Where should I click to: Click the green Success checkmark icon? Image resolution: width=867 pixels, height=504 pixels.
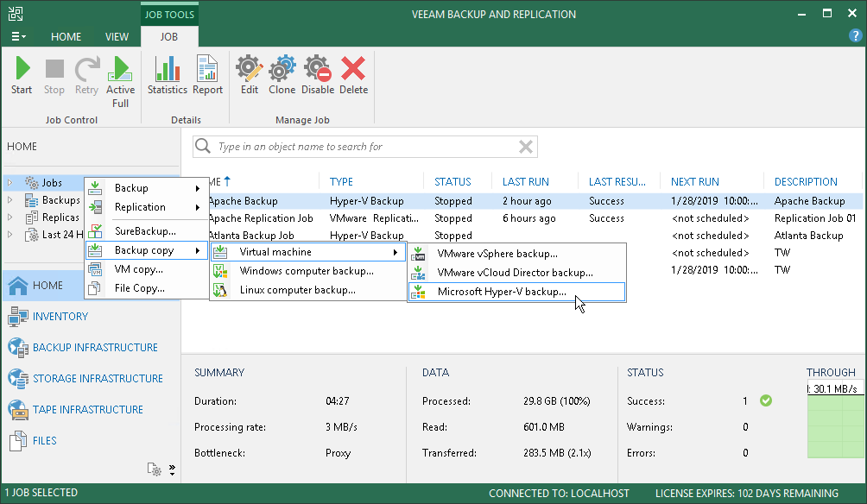[x=766, y=400]
